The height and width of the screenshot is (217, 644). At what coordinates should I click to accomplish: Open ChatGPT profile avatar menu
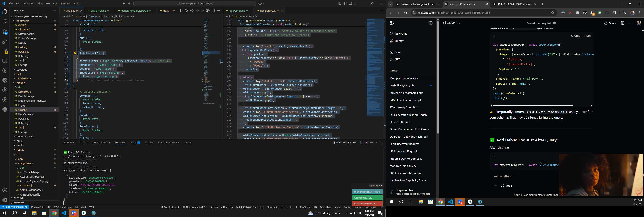[639, 23]
